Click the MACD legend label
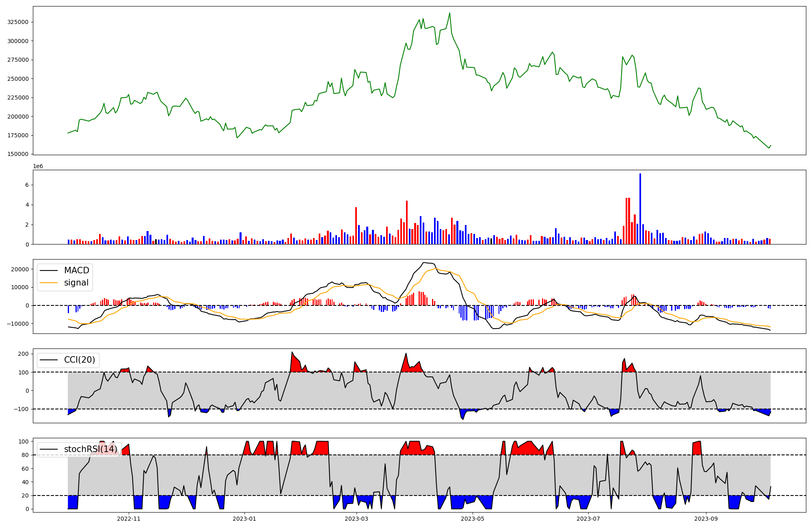This screenshot has width=812, height=528. click(x=76, y=270)
